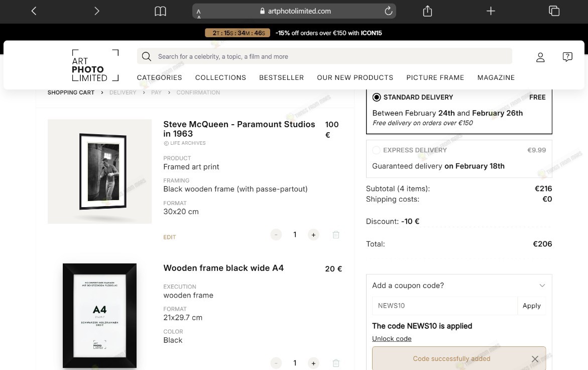The width and height of the screenshot is (588, 370).
Task: Click The code NEWS10 is applied text
Action: tap(422, 326)
